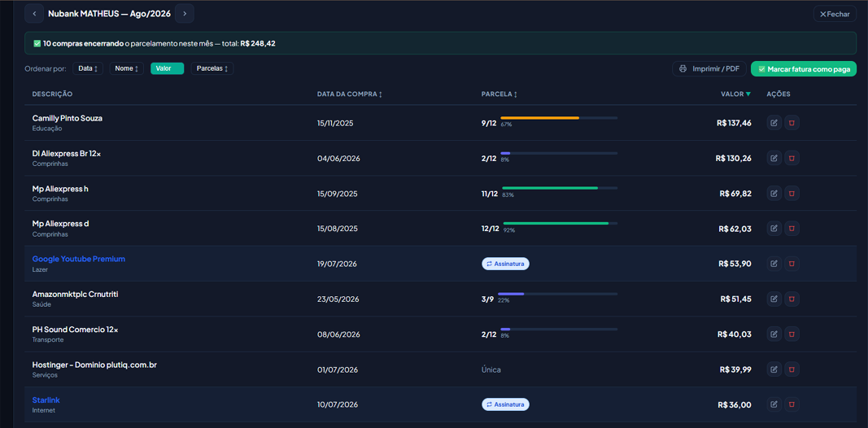Click the Saúde category label

[41, 304]
